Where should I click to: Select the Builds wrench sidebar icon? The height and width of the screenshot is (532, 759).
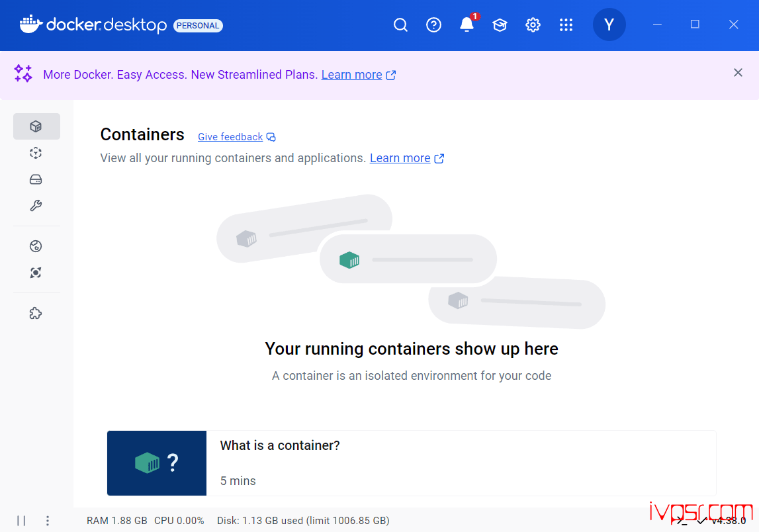(x=36, y=206)
